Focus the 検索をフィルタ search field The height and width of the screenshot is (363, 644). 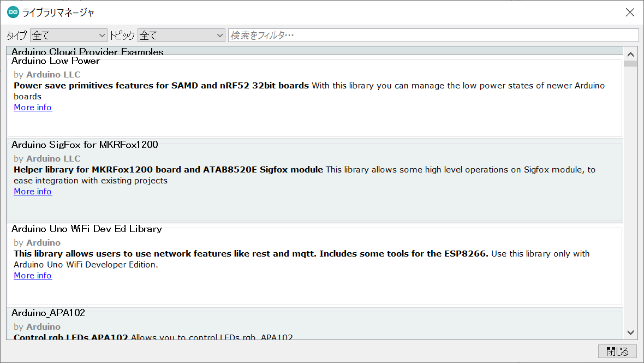click(433, 35)
